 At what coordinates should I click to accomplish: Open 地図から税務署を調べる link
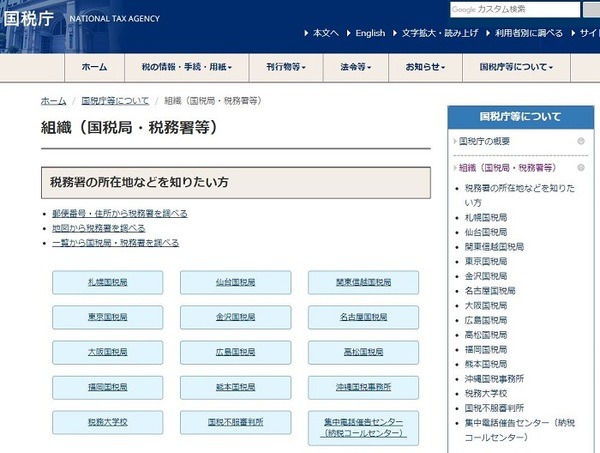click(x=99, y=228)
